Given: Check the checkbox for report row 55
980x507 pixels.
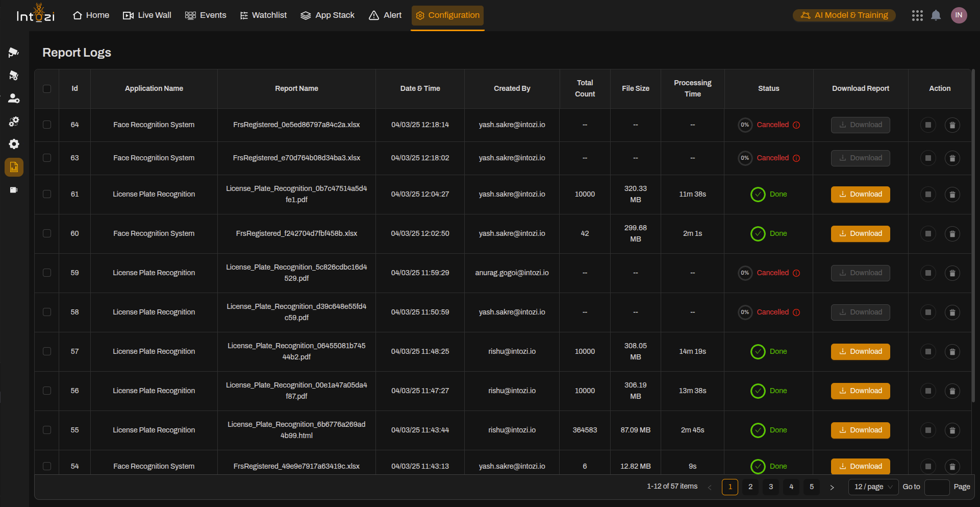Looking at the screenshot, I should click(x=47, y=430).
